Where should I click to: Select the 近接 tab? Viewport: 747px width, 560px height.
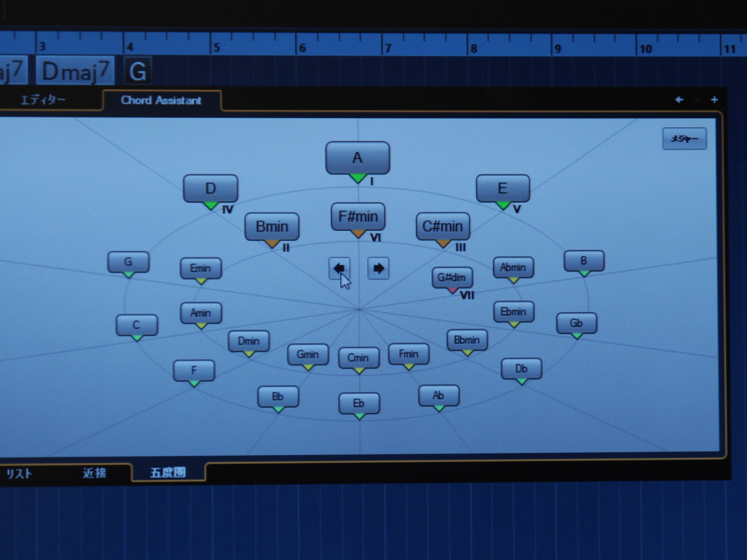pos(95,473)
